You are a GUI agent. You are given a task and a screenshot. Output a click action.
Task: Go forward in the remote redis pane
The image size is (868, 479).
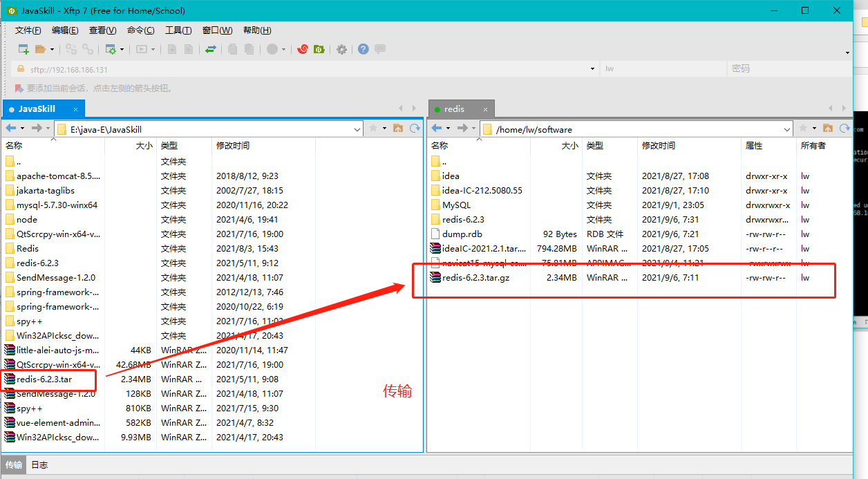[463, 129]
